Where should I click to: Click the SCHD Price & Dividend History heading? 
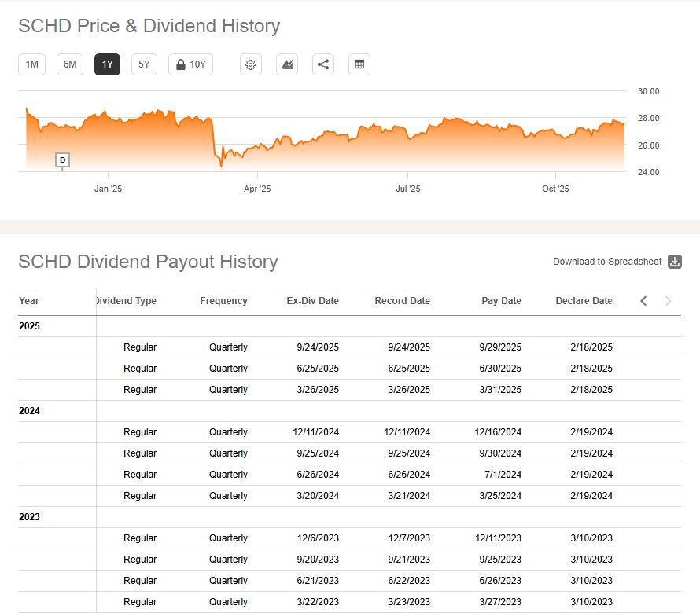(x=149, y=26)
